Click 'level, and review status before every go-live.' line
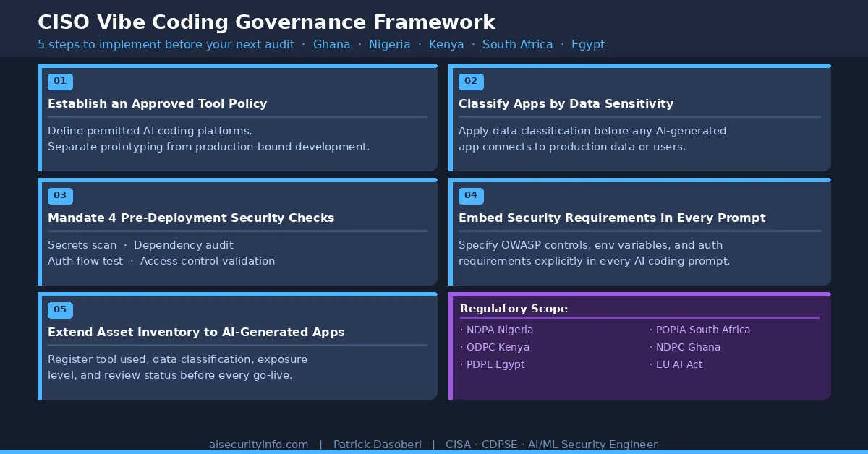The height and width of the screenshot is (454, 868). (x=170, y=375)
